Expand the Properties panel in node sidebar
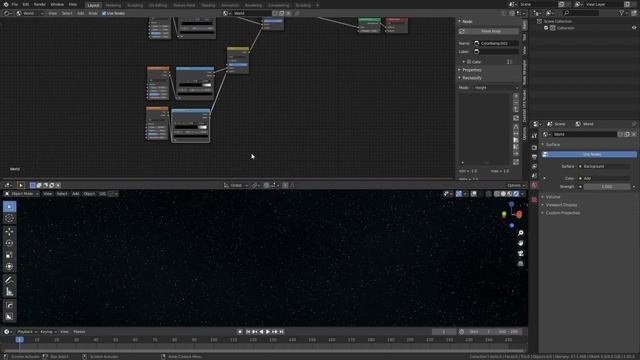 (x=471, y=70)
